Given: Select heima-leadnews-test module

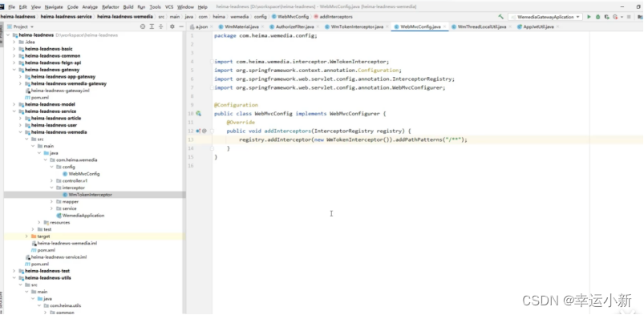Looking at the screenshot, I should (x=47, y=271).
